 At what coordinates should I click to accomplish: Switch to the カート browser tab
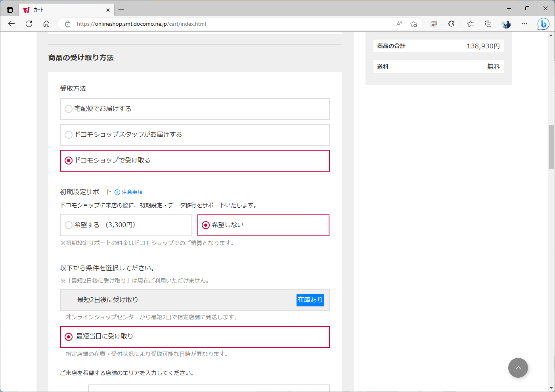tap(67, 10)
